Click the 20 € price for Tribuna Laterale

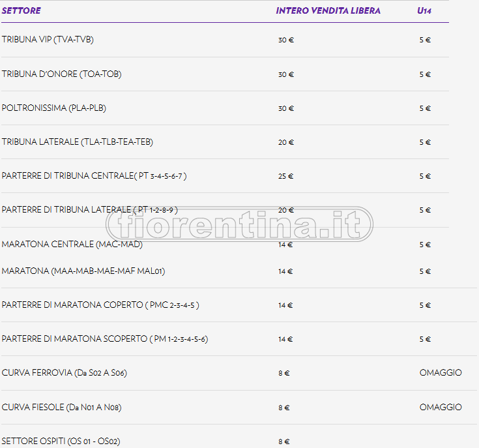(x=285, y=142)
